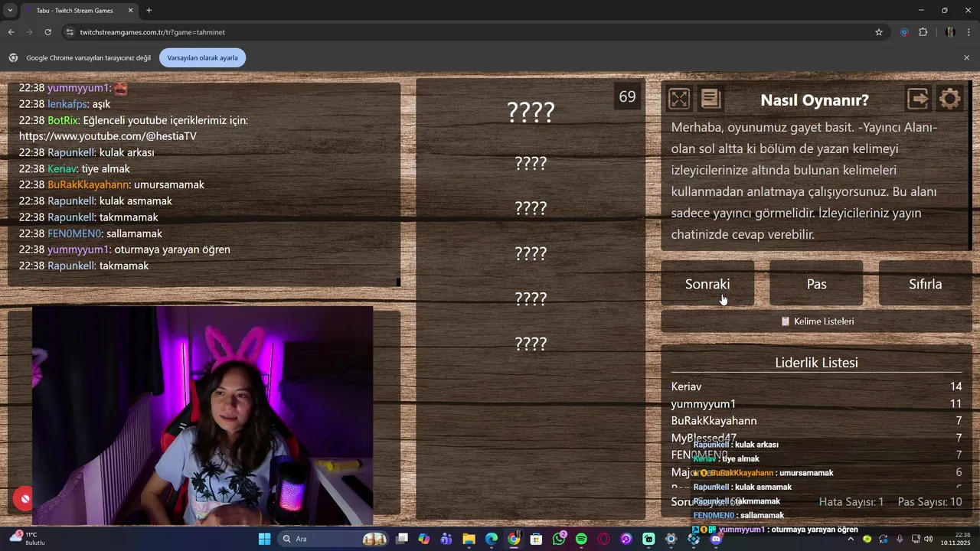Viewport: 980px width, 551px height.
Task: Set Chrome as default with Varsayılan olarak ayarla
Action: coord(203,57)
